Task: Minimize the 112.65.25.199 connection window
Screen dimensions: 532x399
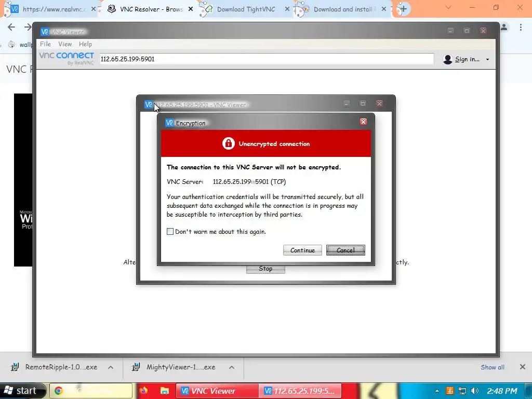Action: (347, 103)
